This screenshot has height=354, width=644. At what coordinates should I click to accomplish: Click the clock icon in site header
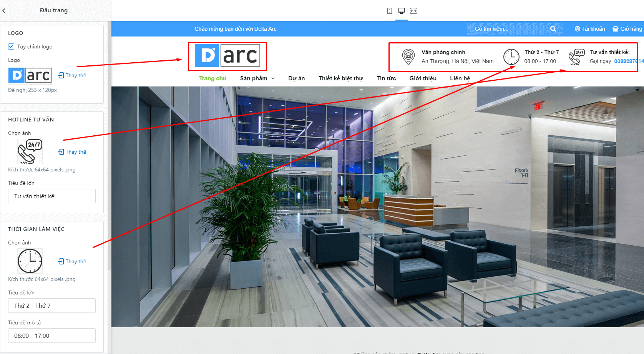(511, 57)
